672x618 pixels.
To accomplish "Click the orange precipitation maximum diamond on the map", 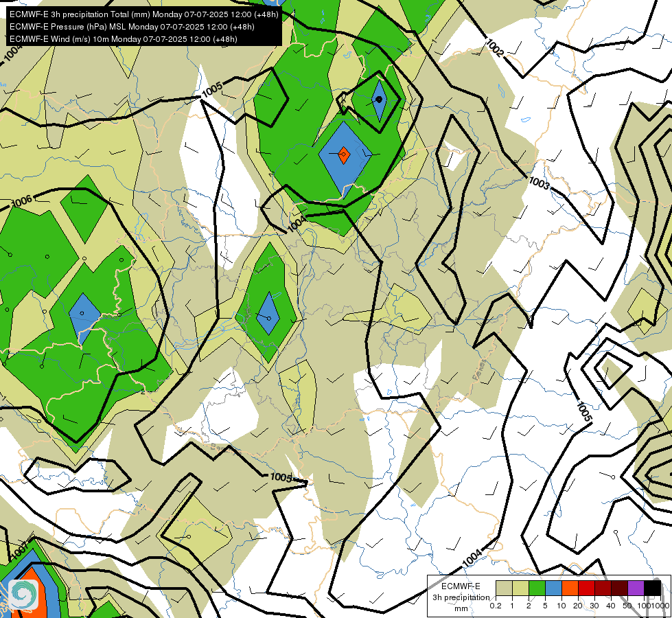I will tap(343, 154).
